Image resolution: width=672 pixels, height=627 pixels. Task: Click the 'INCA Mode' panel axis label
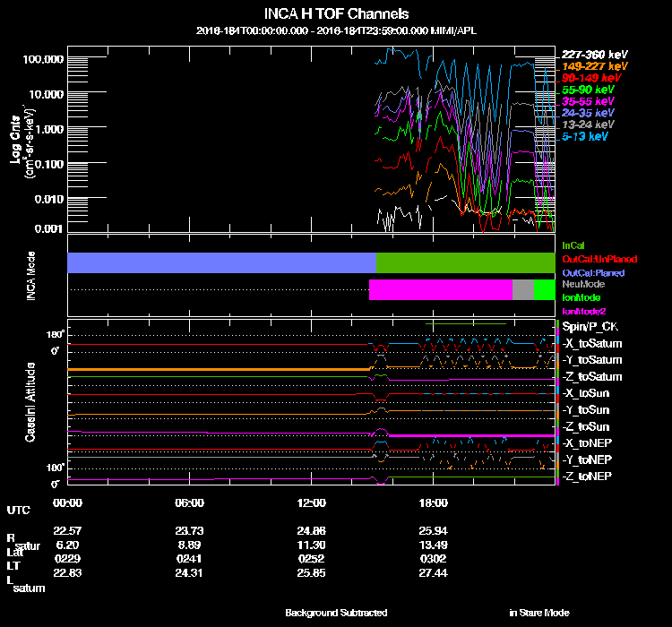pos(30,276)
